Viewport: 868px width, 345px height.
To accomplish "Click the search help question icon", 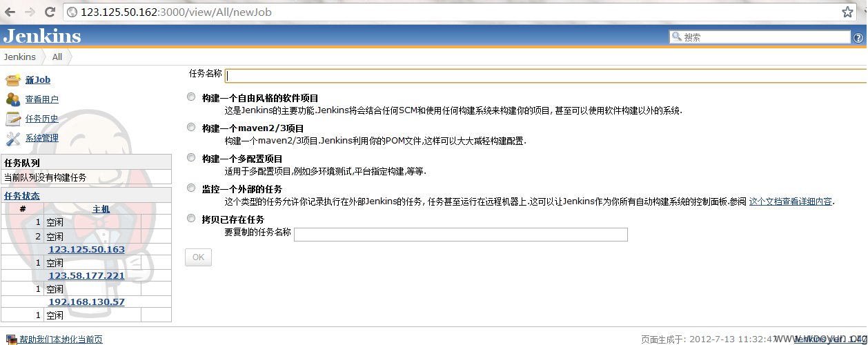I will (857, 37).
